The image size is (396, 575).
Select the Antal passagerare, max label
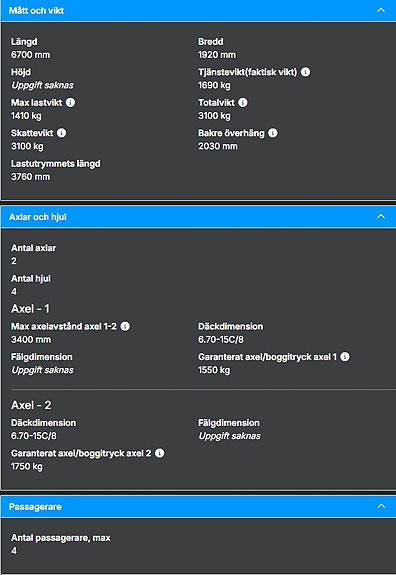tap(60, 538)
